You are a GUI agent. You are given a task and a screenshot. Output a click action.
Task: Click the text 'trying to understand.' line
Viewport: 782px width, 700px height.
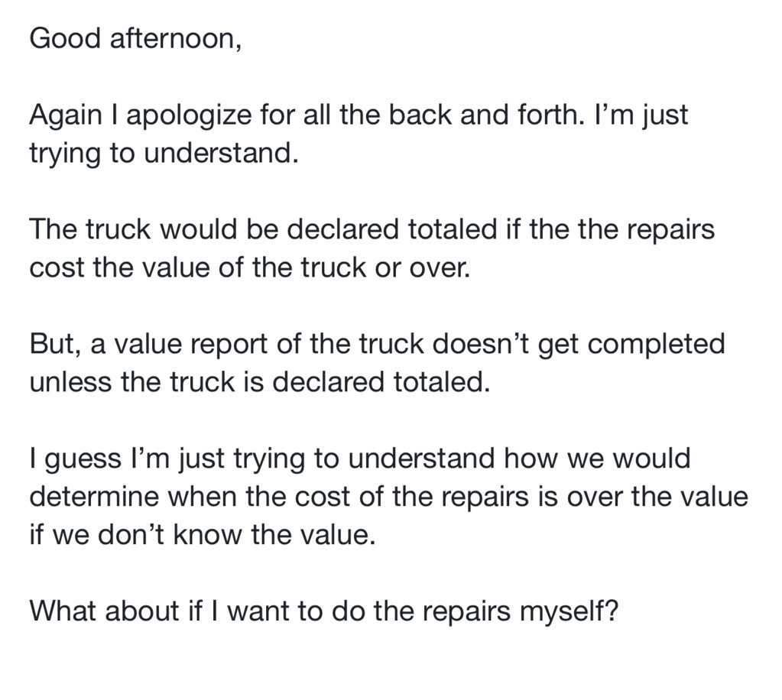click(x=164, y=154)
